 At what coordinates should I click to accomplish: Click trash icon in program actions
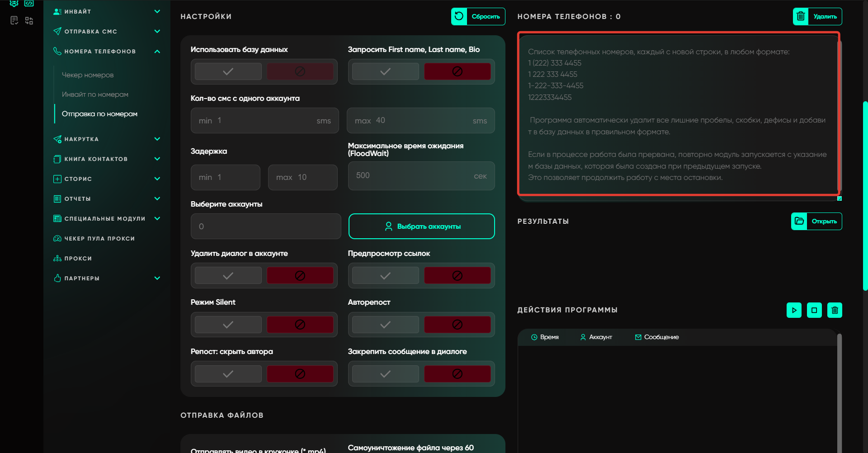(835, 310)
